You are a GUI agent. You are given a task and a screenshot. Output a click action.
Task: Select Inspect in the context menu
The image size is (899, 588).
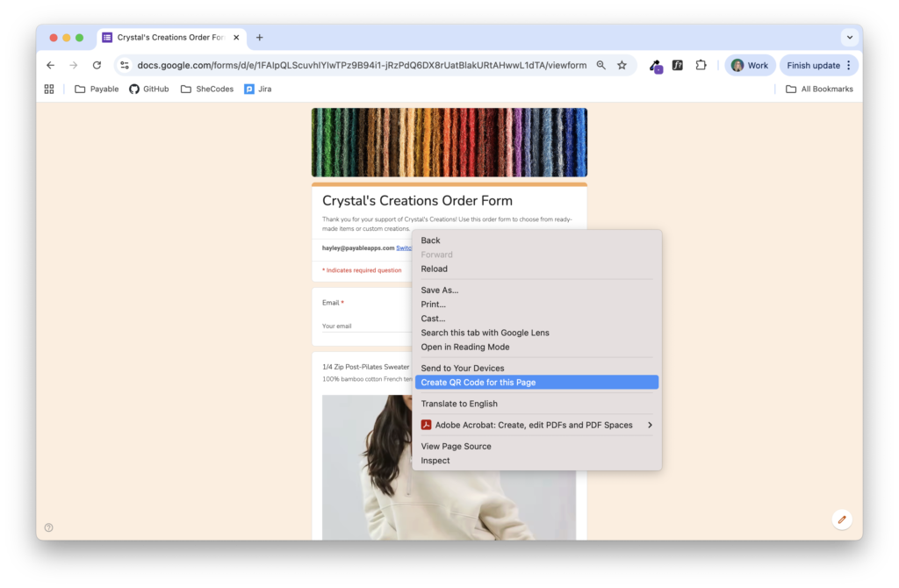(x=435, y=461)
